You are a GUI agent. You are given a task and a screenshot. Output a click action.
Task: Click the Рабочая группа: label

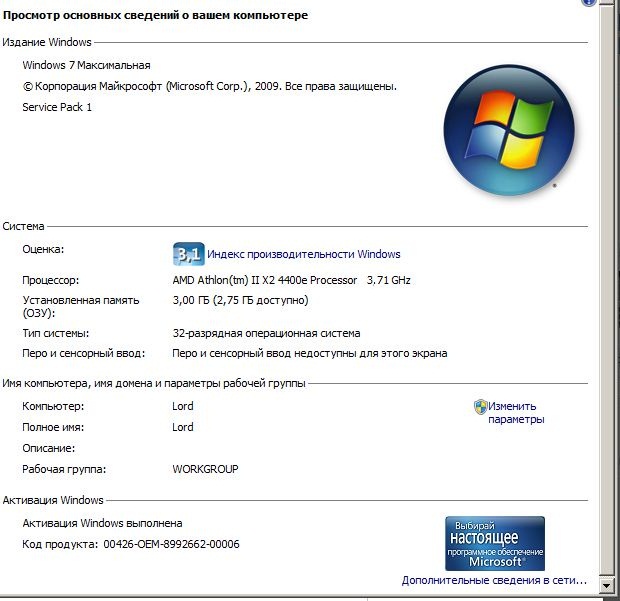click(x=64, y=469)
